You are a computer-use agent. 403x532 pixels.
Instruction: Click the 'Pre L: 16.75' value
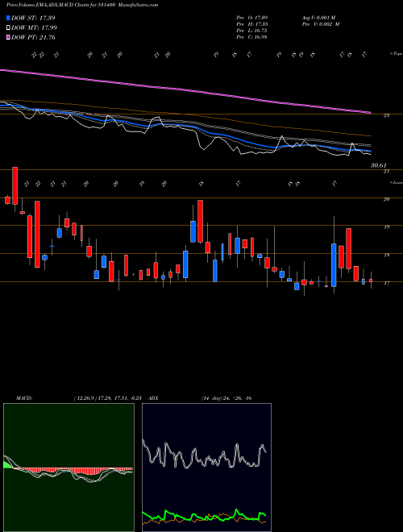click(x=252, y=30)
